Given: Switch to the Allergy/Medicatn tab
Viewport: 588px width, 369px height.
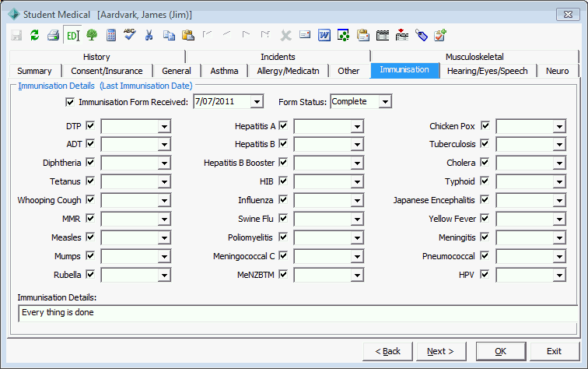Looking at the screenshot, I should tap(288, 71).
